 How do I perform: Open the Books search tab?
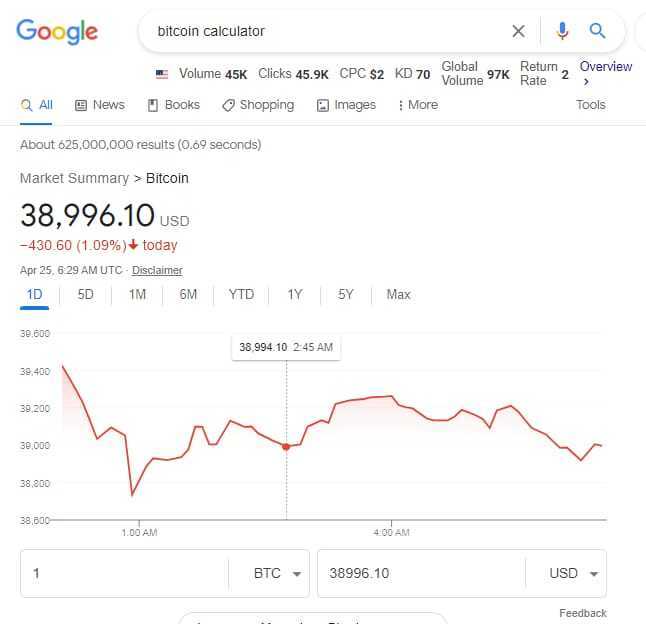point(174,105)
